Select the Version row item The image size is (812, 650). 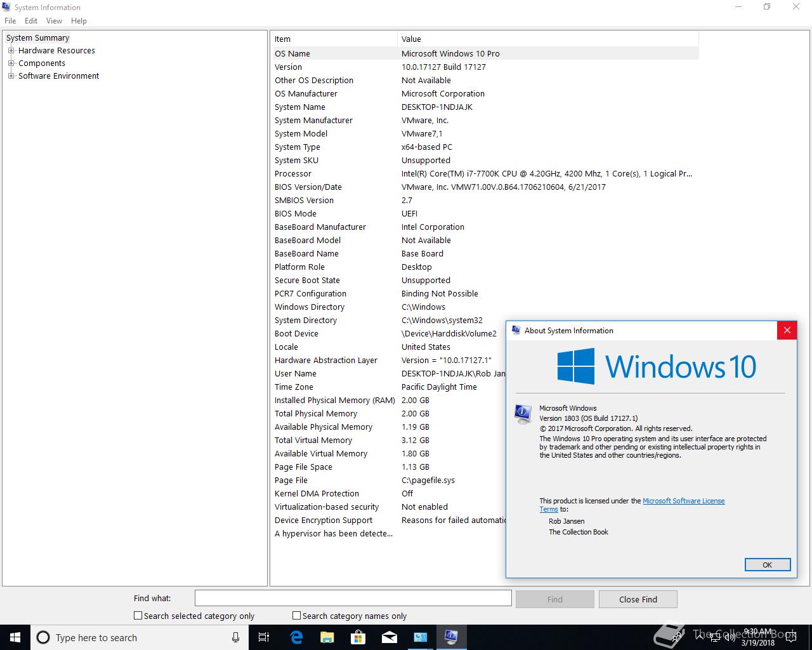tap(288, 67)
